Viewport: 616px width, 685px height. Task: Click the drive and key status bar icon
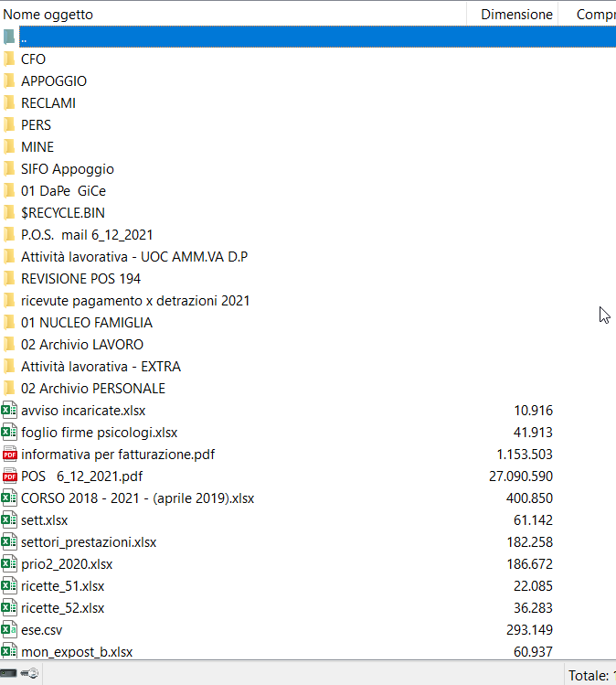coord(20,674)
